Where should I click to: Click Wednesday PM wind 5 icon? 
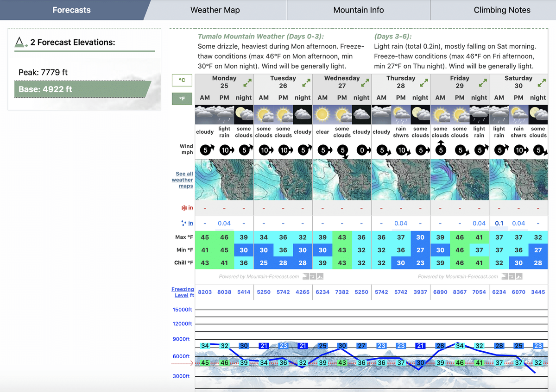[x=342, y=151]
